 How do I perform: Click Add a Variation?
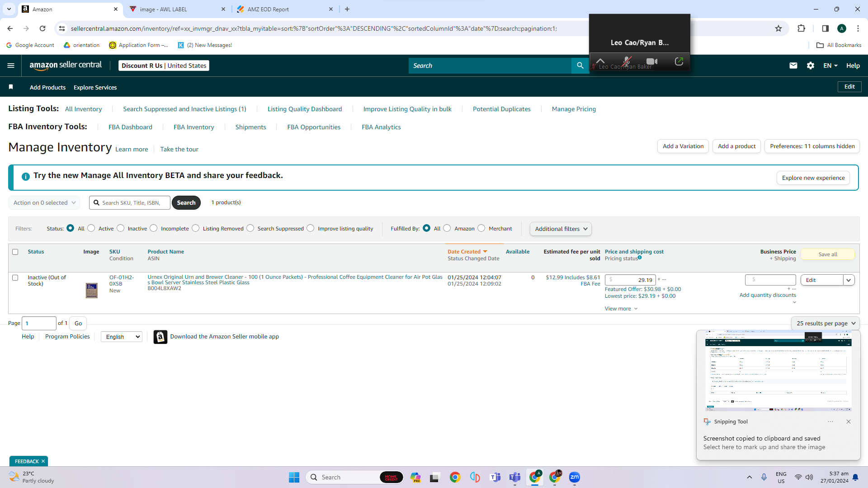coord(683,146)
